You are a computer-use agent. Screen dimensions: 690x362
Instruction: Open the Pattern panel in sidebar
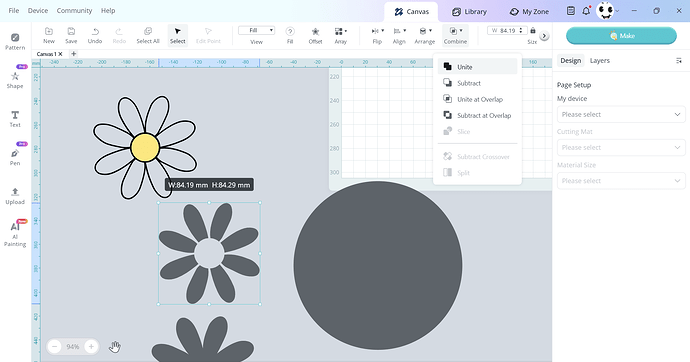(x=15, y=41)
